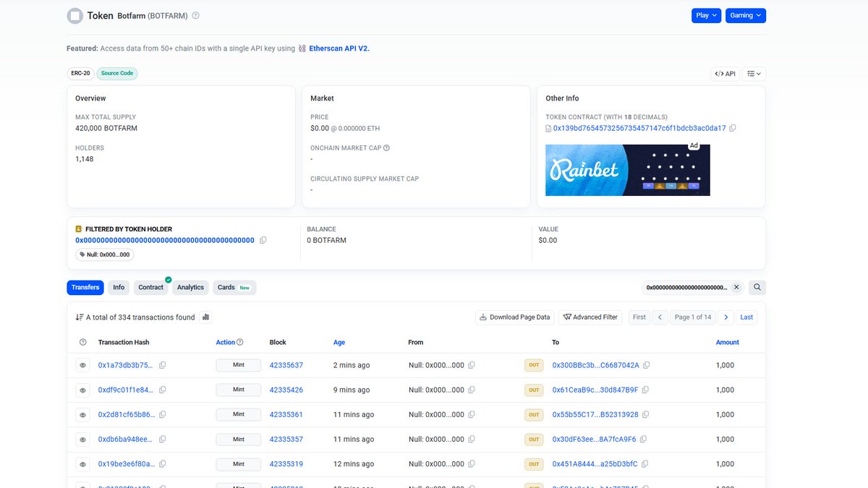This screenshot has height=488, width=868.
Task: Copy recipient address 0x61CeaB9c...30d847B9F
Action: (x=646, y=390)
